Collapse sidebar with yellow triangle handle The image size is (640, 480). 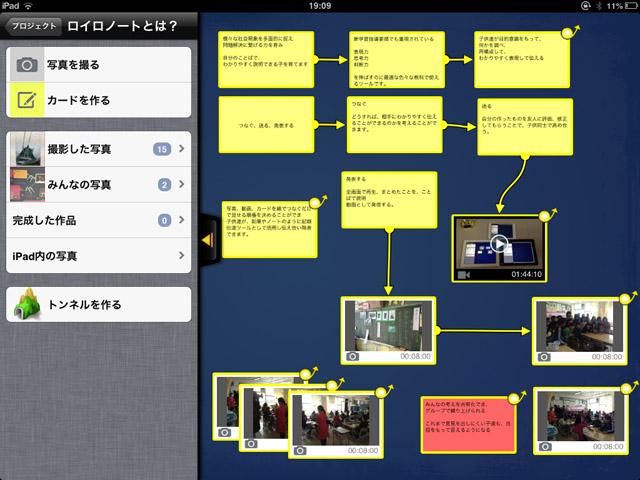coord(209,240)
